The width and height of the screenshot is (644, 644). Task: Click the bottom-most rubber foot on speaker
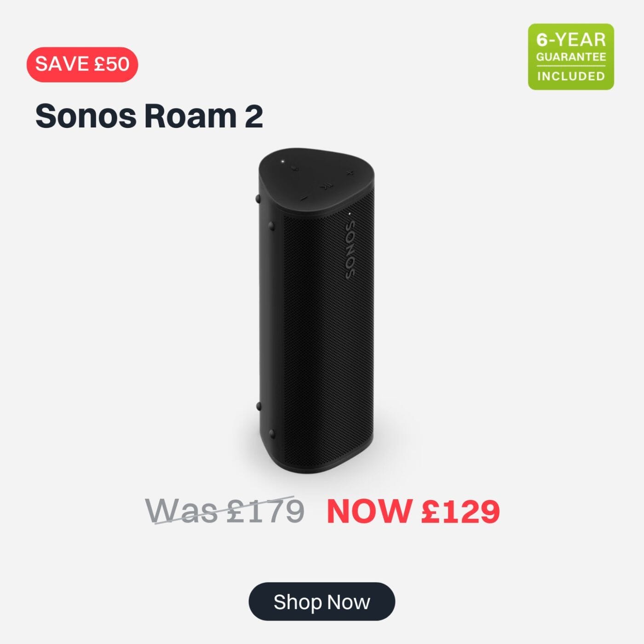pos(271,433)
